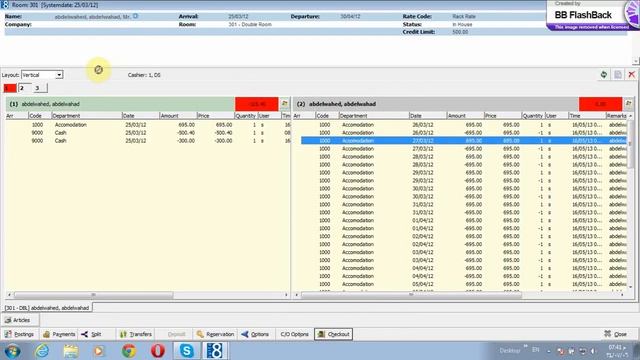Open the Payments dialog
Image resolution: width=640 pixels, height=360 pixels.
point(59,334)
